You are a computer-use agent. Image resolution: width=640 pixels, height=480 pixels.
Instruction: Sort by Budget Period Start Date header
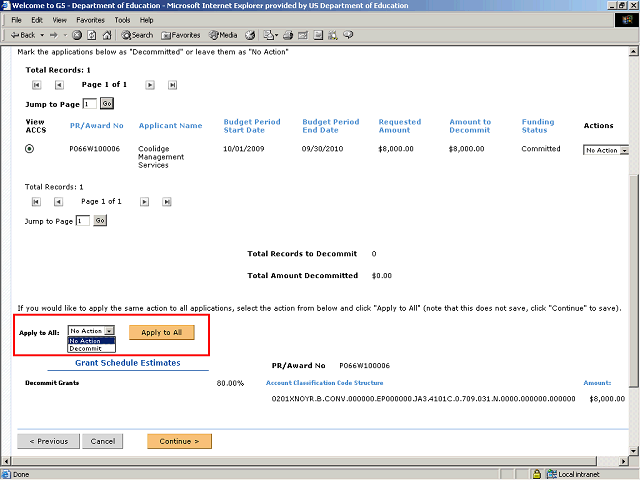(252, 126)
